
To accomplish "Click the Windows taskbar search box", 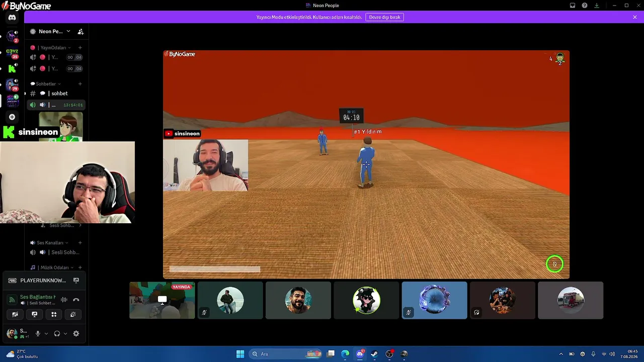I will [286, 354].
